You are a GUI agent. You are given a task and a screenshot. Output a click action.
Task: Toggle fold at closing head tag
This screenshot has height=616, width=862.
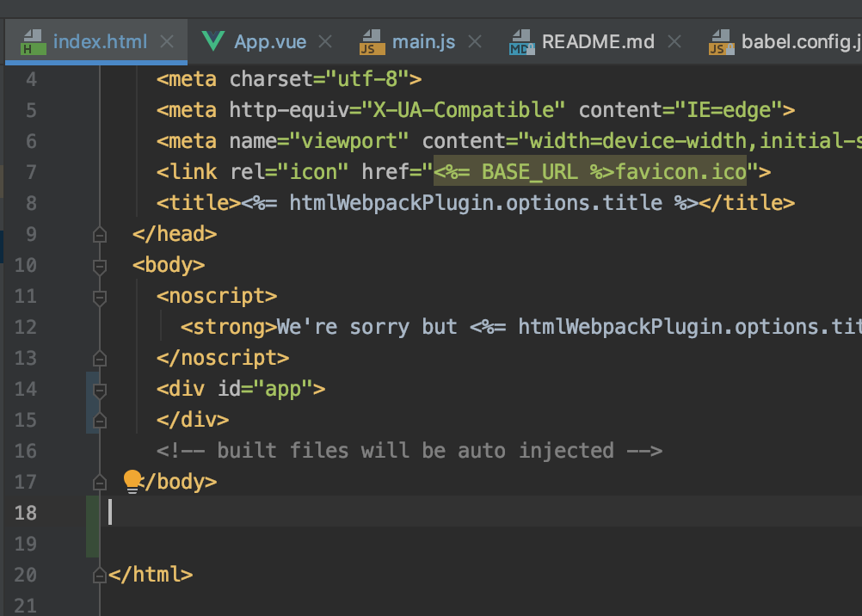[100, 235]
